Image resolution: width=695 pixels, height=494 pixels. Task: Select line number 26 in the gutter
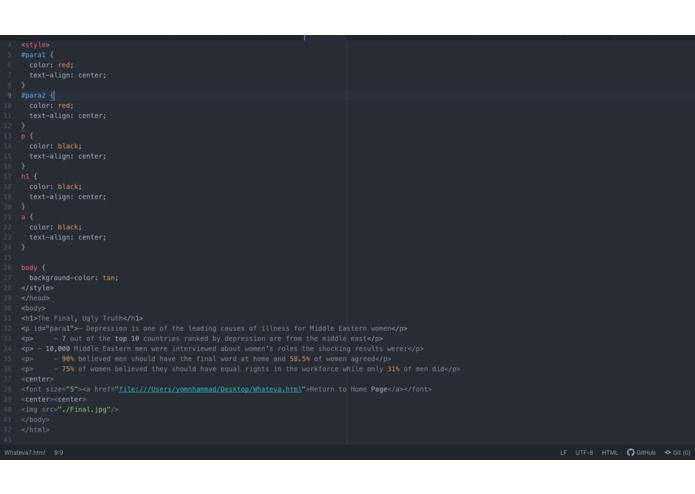[x=8, y=268]
